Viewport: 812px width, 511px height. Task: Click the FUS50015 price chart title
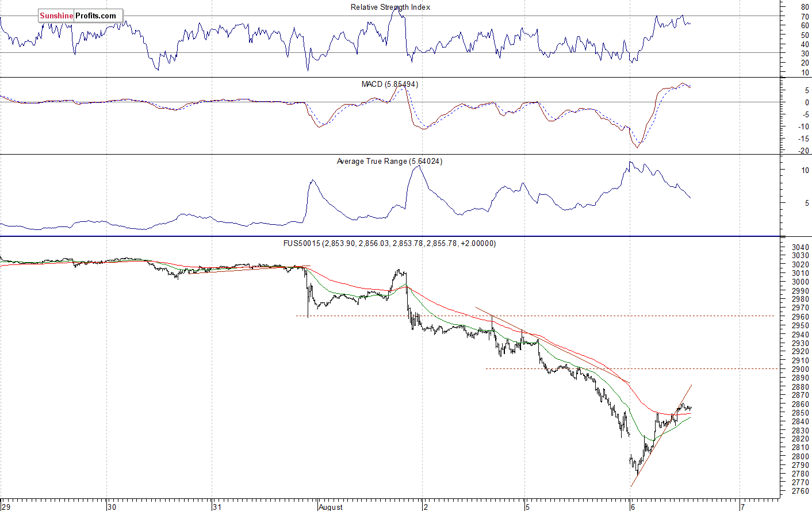(389, 243)
